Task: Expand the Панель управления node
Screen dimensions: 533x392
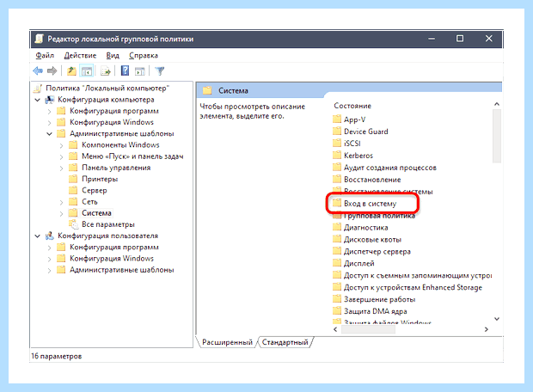Action: point(62,168)
